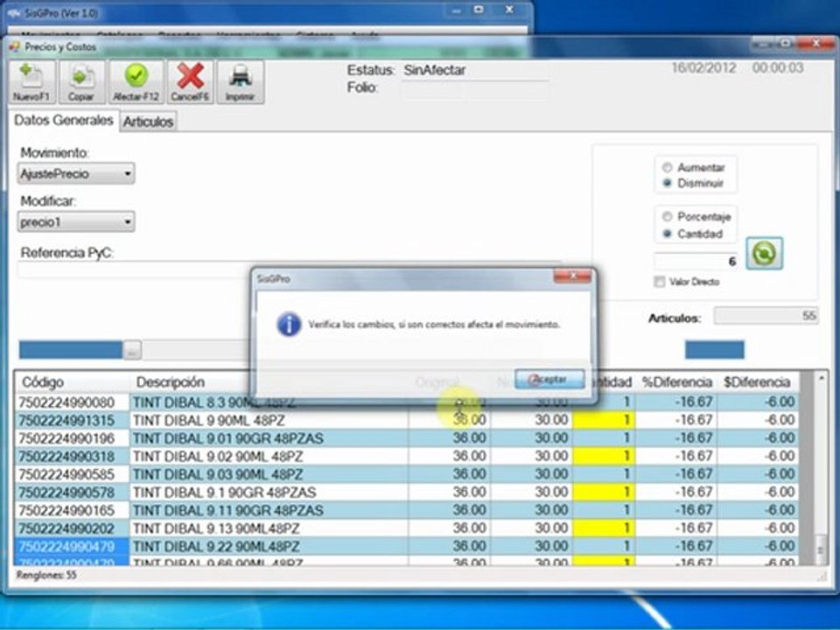Screen dimensions: 840x630
Task: Click the Aceptar button in dialog
Action: 549,379
